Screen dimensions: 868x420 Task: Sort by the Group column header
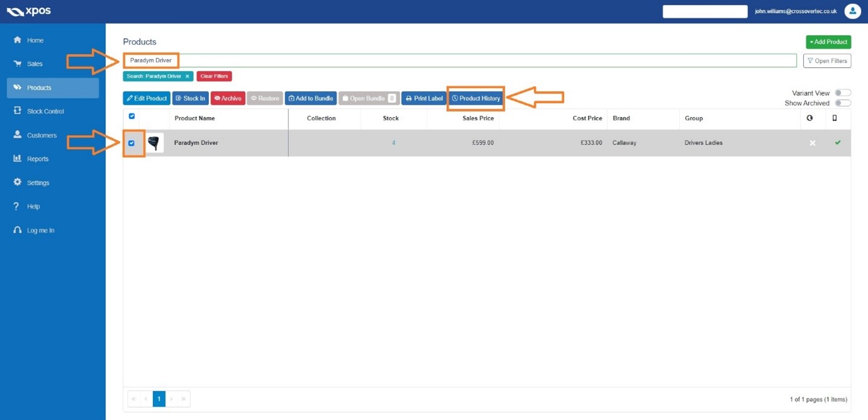point(694,118)
